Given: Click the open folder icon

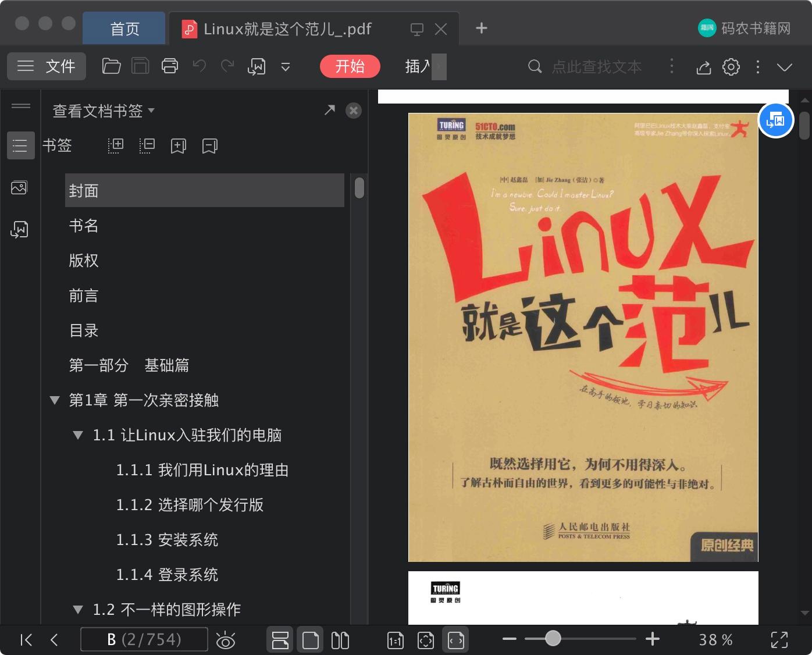Looking at the screenshot, I should 111,66.
